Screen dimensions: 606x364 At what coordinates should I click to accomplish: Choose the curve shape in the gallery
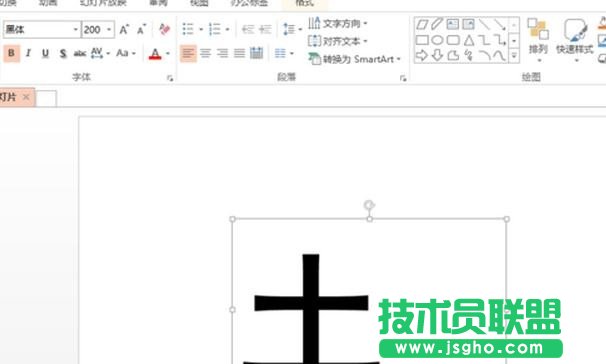coord(500,56)
